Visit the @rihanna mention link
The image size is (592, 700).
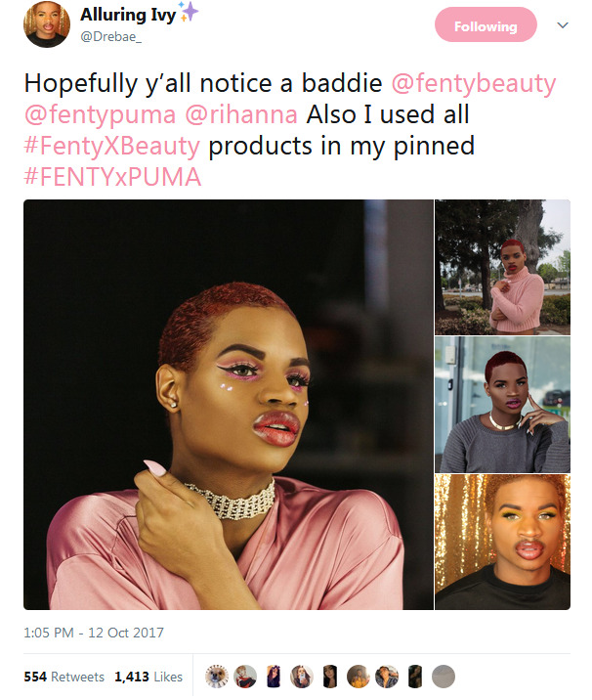[241, 114]
